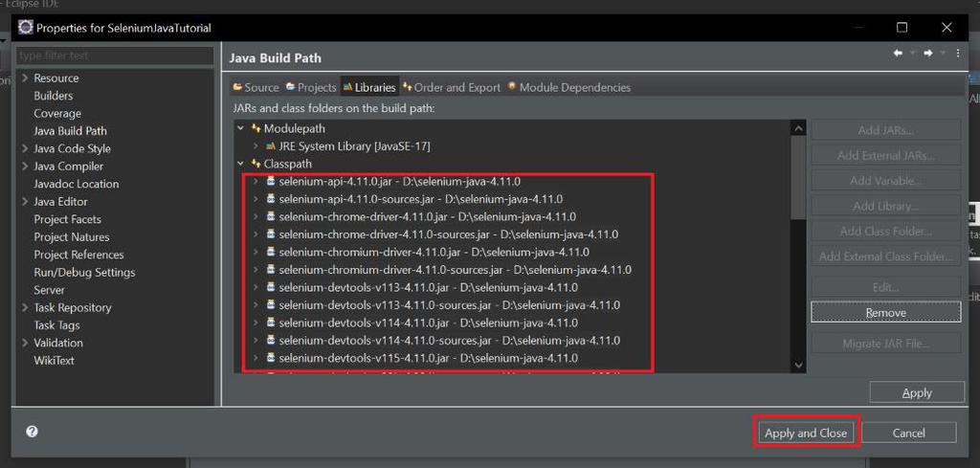This screenshot has width=980, height=468.
Task: Select selenium-devtools-v114-4.11.0.jar row
Action: tap(428, 323)
